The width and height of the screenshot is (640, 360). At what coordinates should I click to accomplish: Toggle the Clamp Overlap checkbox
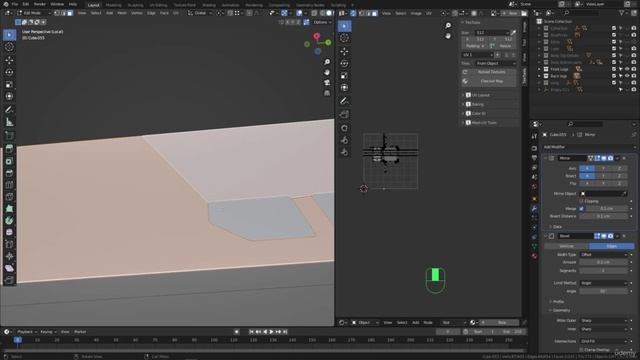click(x=582, y=350)
